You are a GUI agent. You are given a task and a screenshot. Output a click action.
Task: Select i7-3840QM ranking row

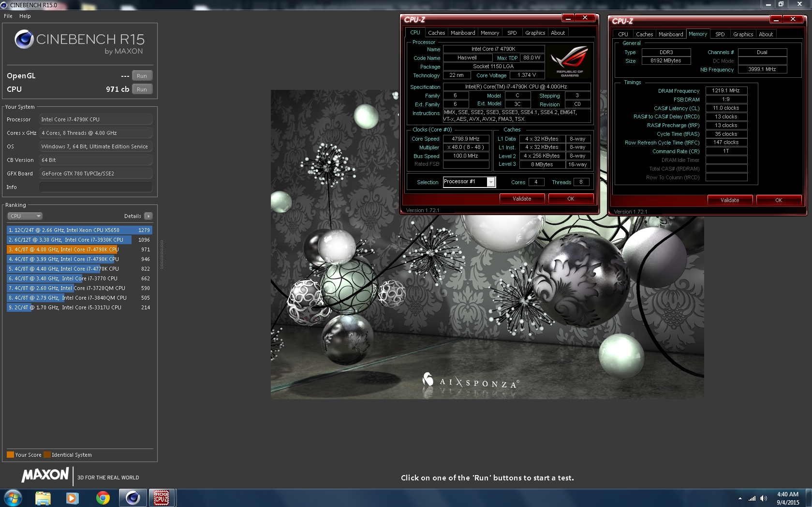(79, 298)
